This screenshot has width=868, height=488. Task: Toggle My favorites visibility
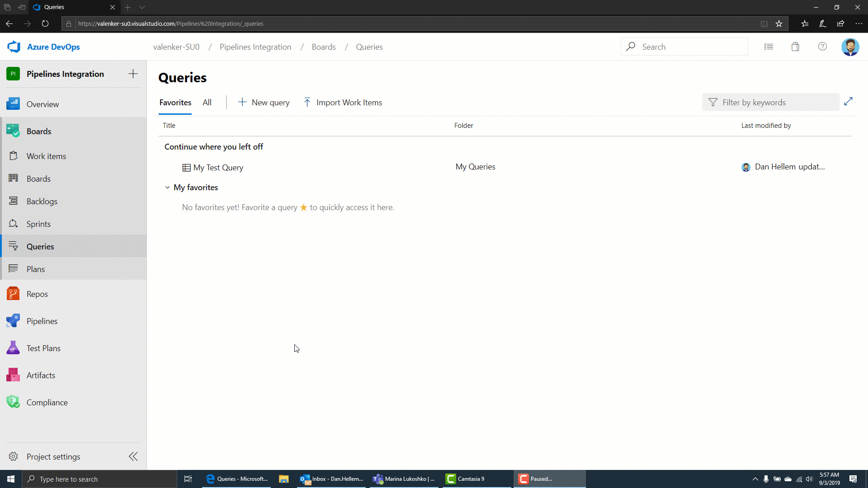coord(168,187)
